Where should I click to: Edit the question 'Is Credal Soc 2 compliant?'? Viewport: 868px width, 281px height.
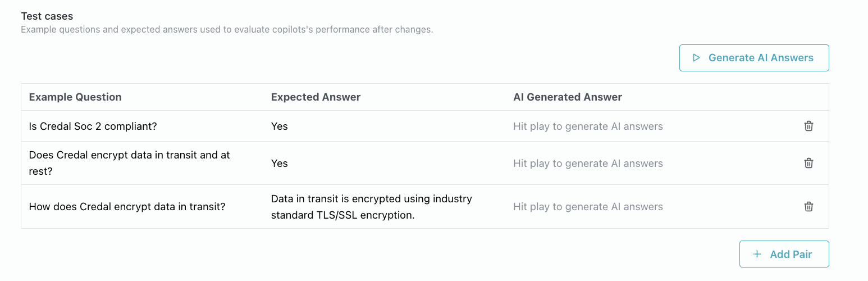[93, 126]
